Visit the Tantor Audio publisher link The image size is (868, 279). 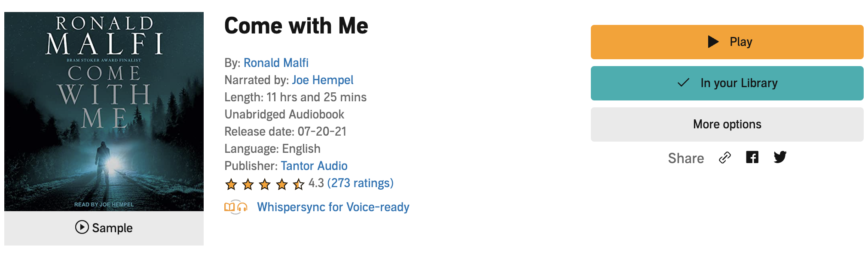click(314, 166)
